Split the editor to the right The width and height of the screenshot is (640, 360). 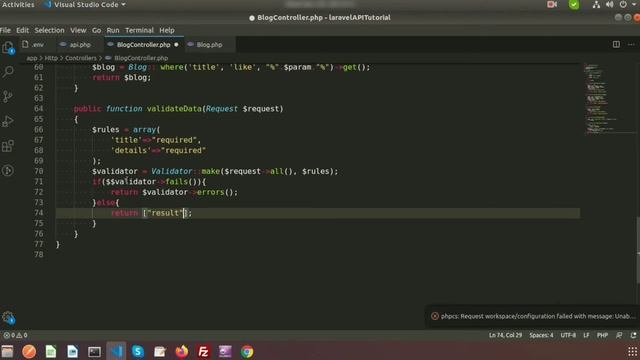pos(616,44)
